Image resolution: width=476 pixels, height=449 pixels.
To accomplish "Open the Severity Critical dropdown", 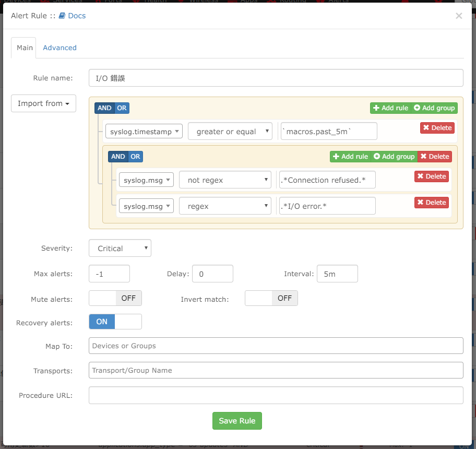I will click(120, 248).
